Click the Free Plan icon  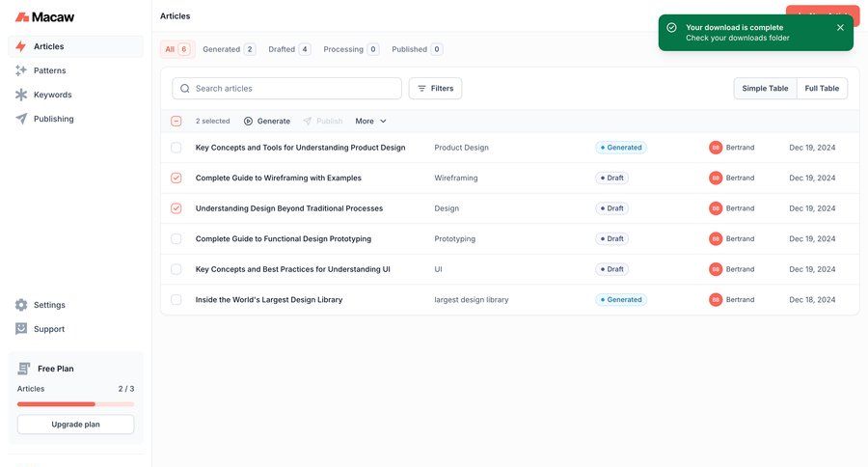[x=24, y=369]
